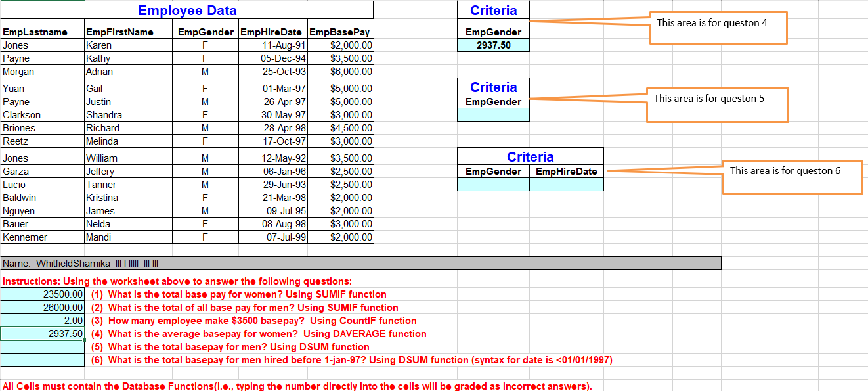Click the empty EmpHireDate criteria cell for question 6
This screenshot has width=868, height=391.
pyautogui.click(x=567, y=184)
